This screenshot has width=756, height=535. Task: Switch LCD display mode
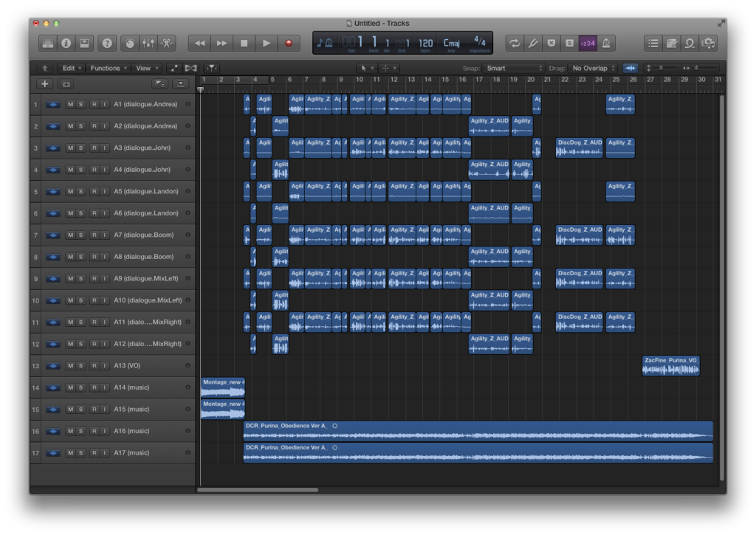pos(325,43)
